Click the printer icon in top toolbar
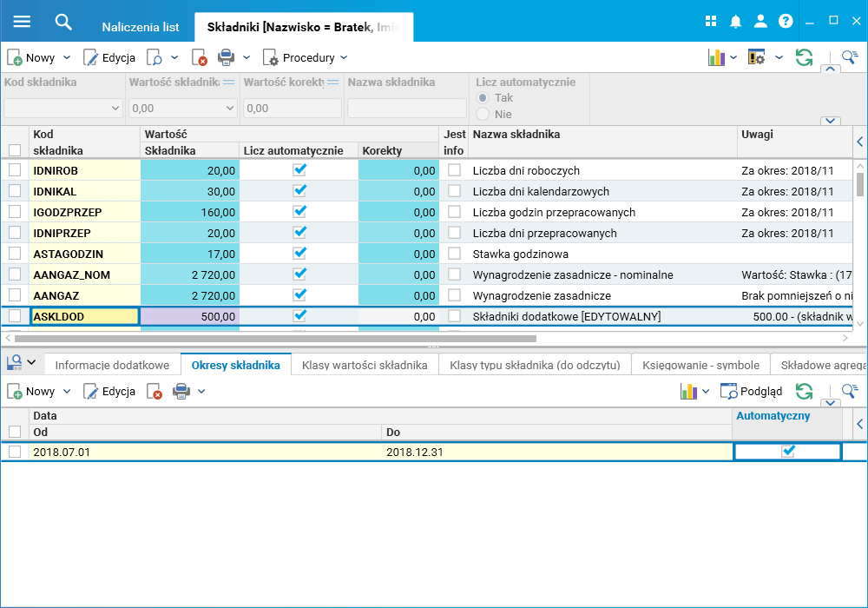Viewport: 868px width, 608px height. click(226, 58)
